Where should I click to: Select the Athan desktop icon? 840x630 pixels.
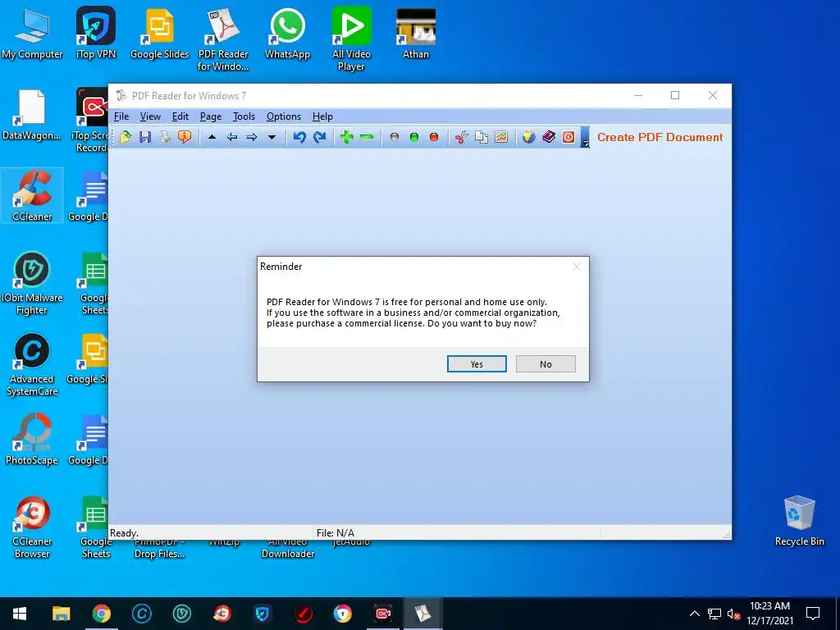416,33
